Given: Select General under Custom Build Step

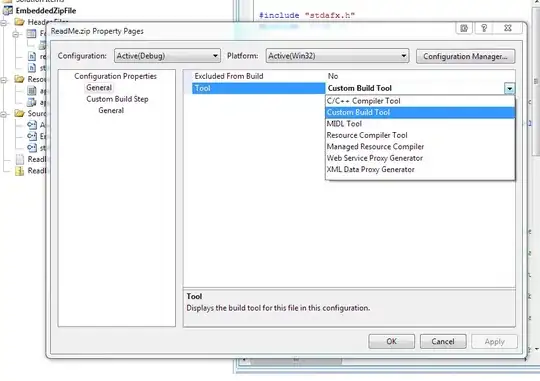Looking at the screenshot, I should coord(111,110).
